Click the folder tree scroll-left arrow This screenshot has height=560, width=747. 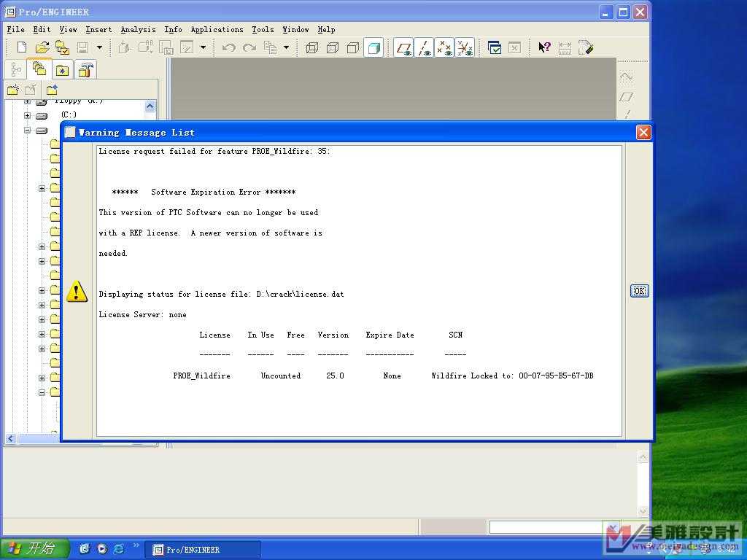10,438
